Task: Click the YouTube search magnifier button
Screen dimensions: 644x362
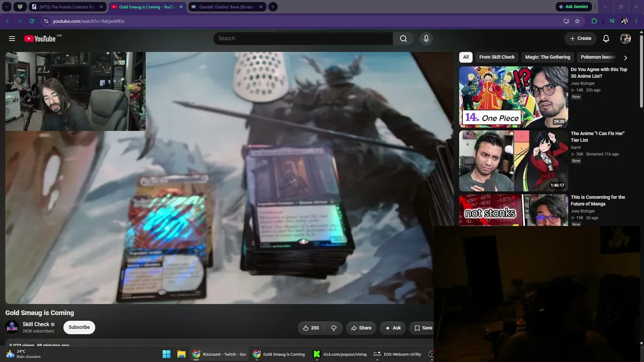Action: [404, 39]
